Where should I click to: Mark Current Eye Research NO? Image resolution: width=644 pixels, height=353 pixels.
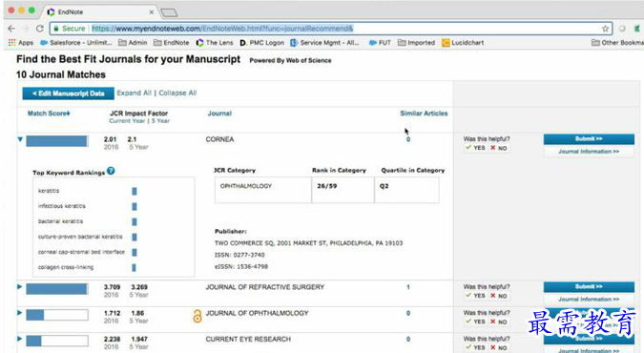point(499,347)
